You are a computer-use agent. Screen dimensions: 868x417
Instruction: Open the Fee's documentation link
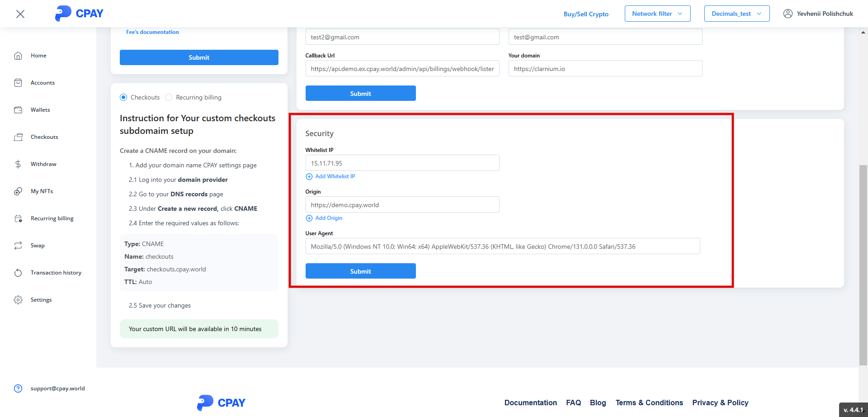tap(152, 32)
